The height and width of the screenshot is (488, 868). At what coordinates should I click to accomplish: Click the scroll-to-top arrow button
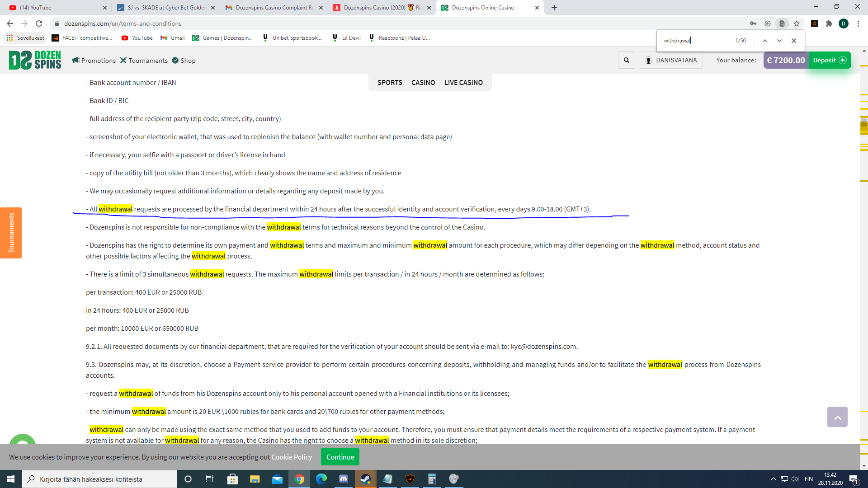click(837, 417)
